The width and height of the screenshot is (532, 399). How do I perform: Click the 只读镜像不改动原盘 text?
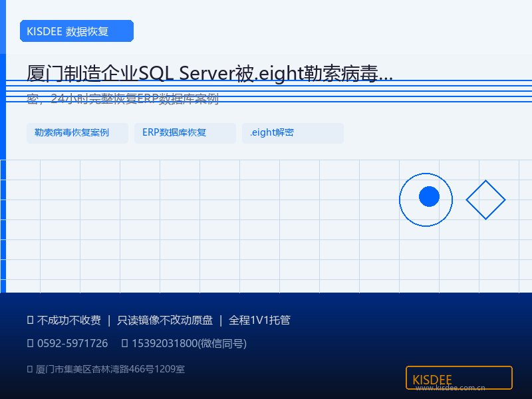[165, 320]
